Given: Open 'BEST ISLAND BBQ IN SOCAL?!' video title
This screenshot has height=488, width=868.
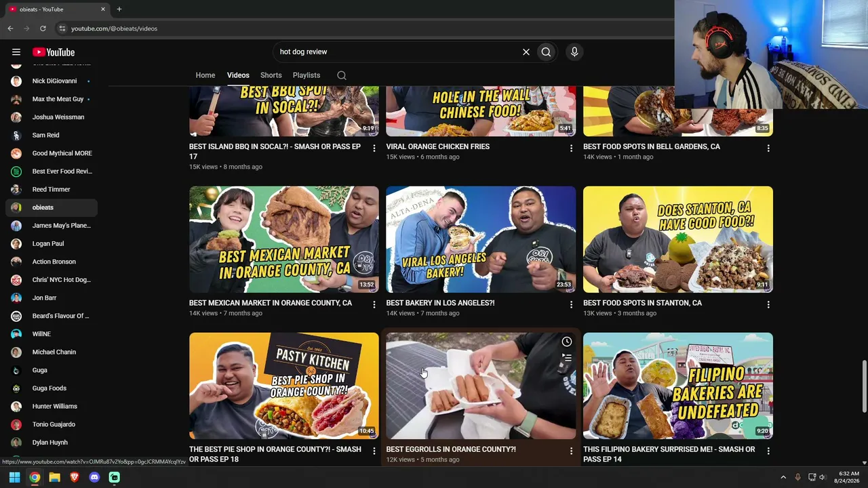Looking at the screenshot, I should [x=275, y=151].
